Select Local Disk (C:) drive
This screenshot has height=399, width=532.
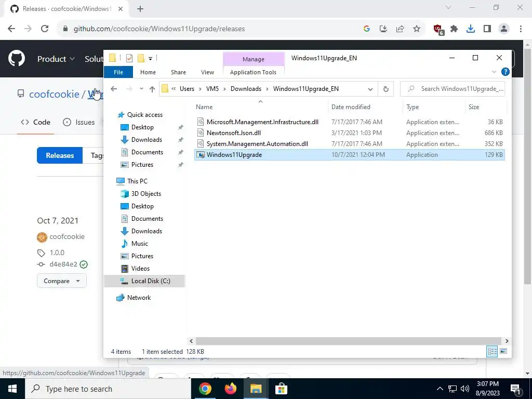[x=150, y=281]
